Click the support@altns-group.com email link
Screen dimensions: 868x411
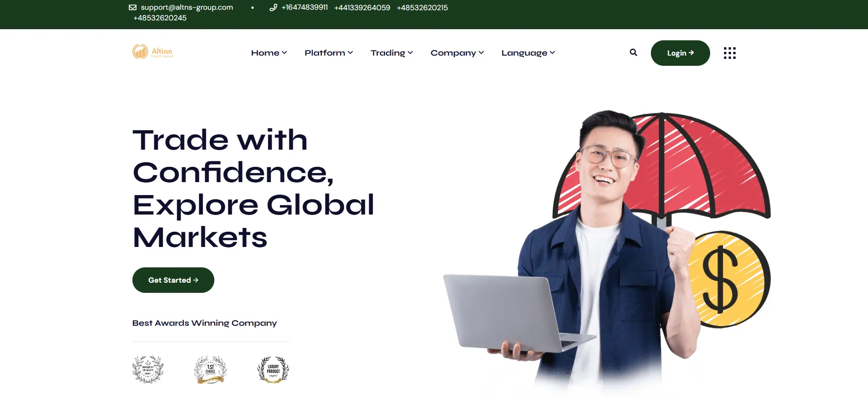point(187,7)
